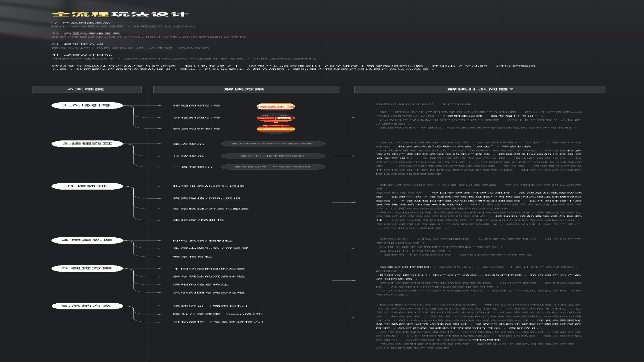Click the '蓄力中...松手即可发射' hint pill

[273, 156]
